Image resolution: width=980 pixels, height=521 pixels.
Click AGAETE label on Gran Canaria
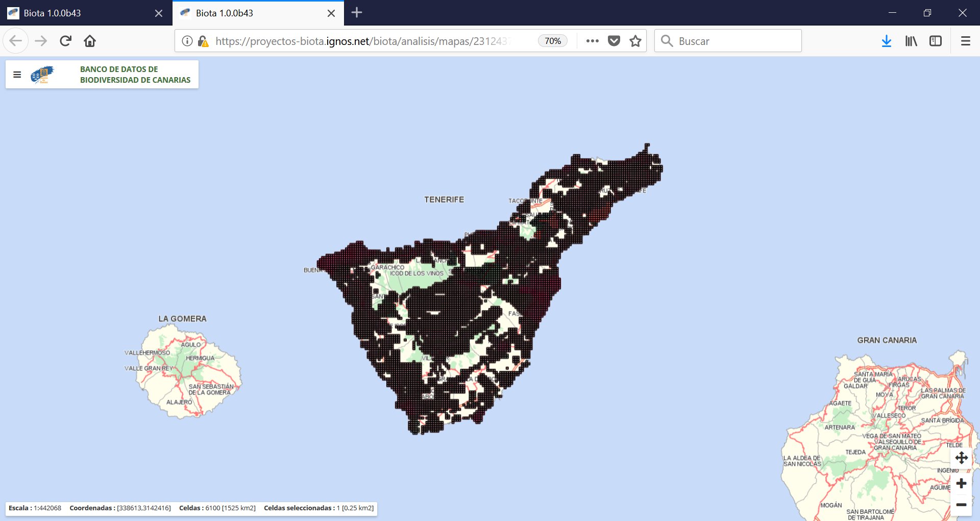click(x=840, y=403)
